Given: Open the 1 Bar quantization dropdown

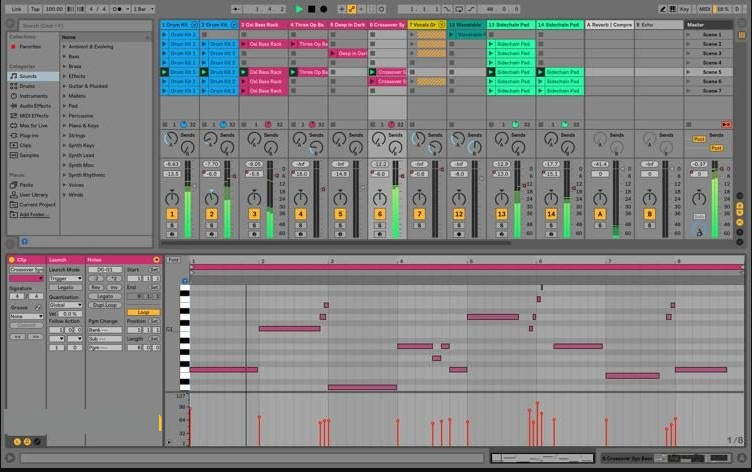Looking at the screenshot, I should pyautogui.click(x=143, y=9).
